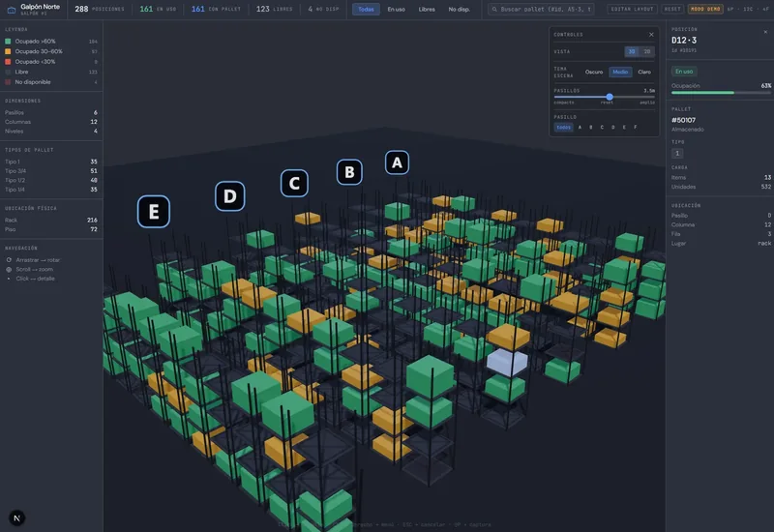Click the orange Ocupado 30–60% legend swatch

click(x=8, y=51)
